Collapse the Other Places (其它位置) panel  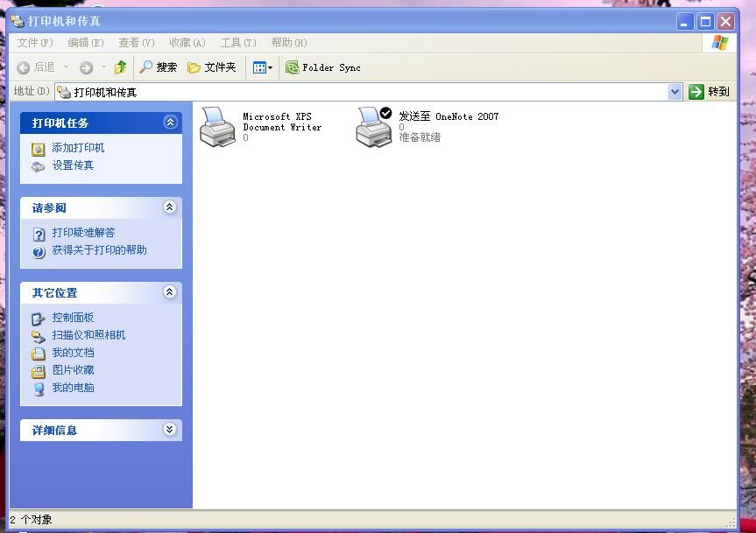[169, 291]
